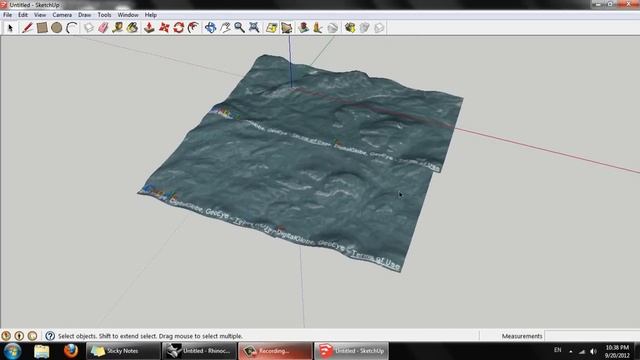Click the Make Component icon
Image resolution: width=640 pixels, height=360 pixels.
[89, 28]
